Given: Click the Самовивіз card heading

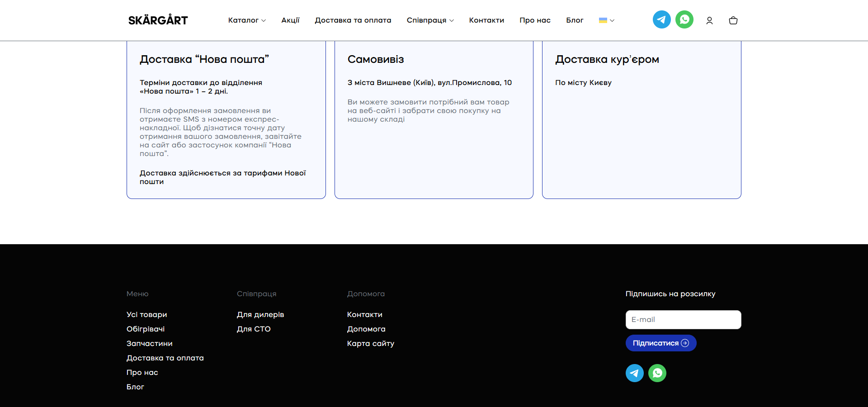Looking at the screenshot, I should click(x=376, y=59).
